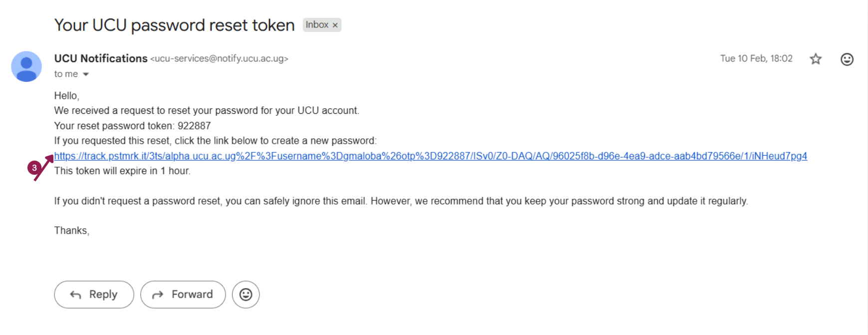Click the email subject heading

(174, 25)
